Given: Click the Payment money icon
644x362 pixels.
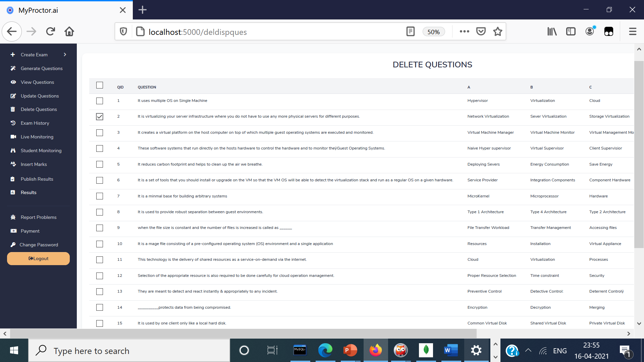Looking at the screenshot, I should point(13,231).
